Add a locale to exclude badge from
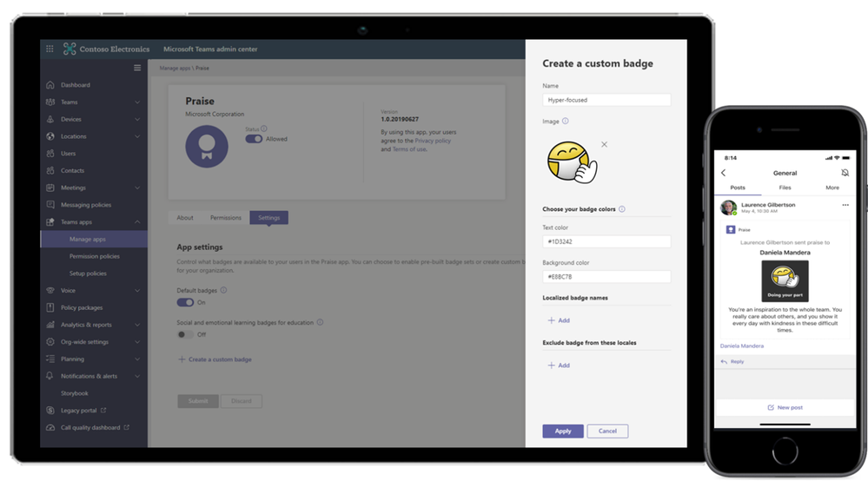Screen dimensions: 868x481 point(559,365)
